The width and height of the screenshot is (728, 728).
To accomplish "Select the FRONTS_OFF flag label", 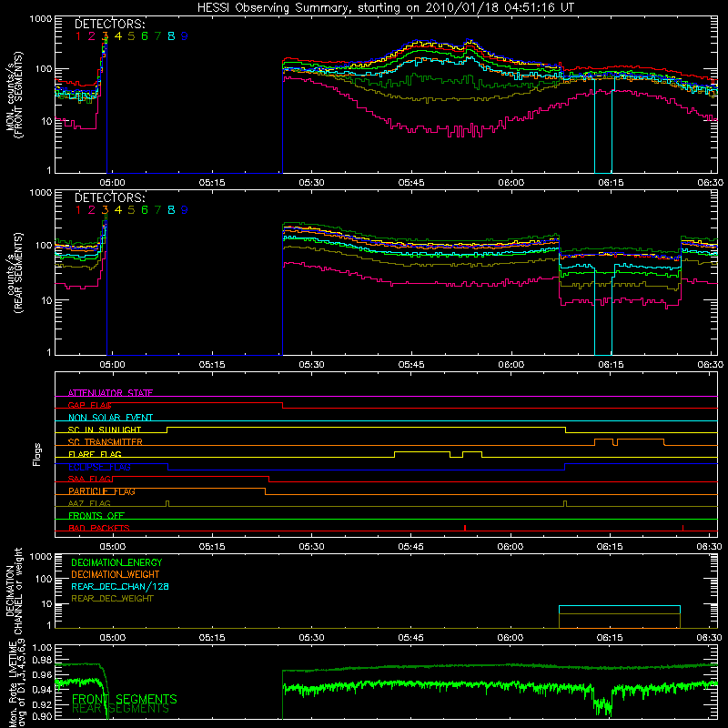I will coord(96,515).
